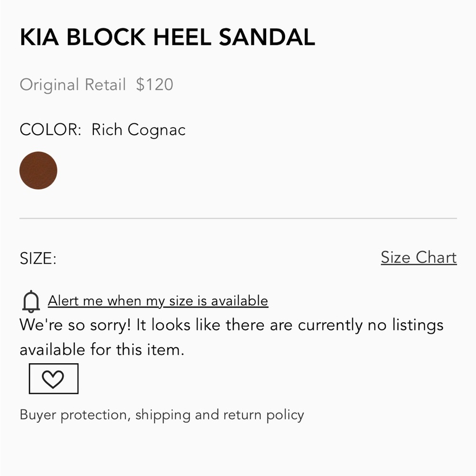Click the 'Original Retail' label text
The image size is (476, 476).
(72, 85)
